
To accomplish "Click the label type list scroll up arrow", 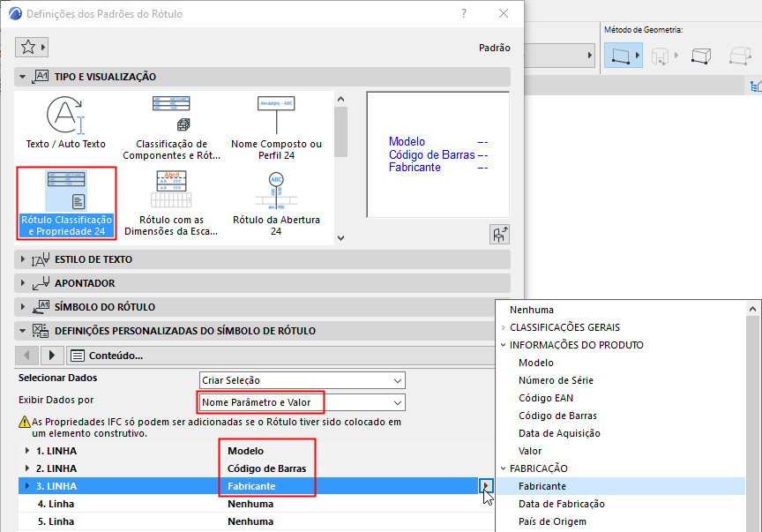I will coord(340,99).
